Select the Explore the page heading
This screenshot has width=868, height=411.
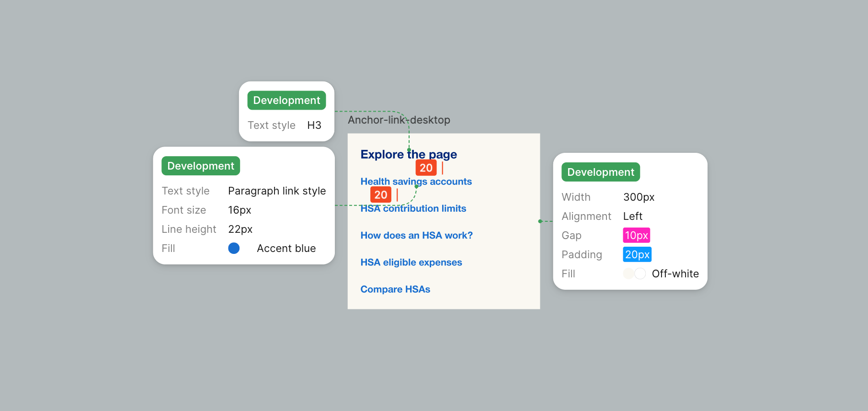(408, 154)
